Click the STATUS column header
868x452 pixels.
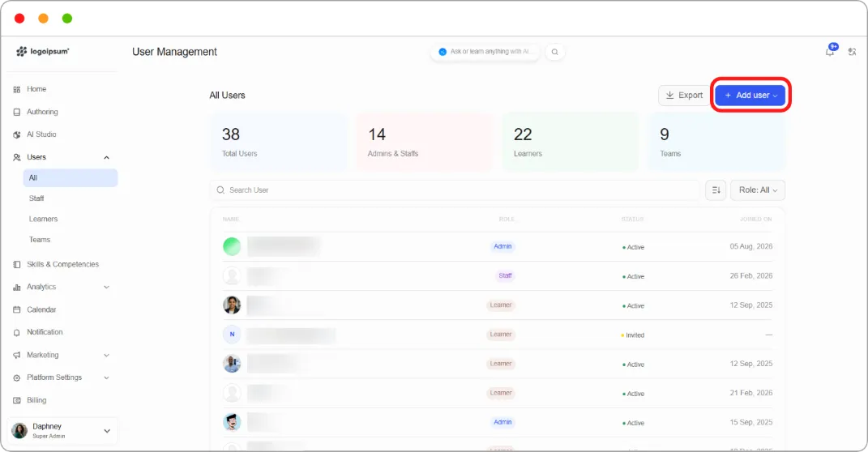(x=632, y=219)
